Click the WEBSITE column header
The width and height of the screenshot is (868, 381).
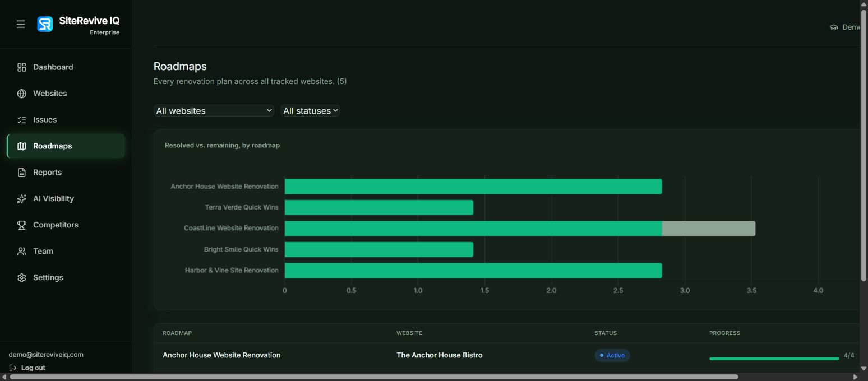tap(409, 333)
